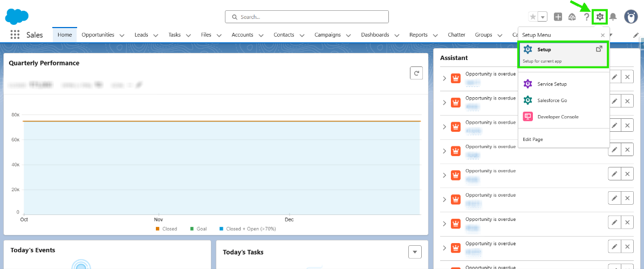Click the Assistant panel heading
Screen dimensions: 644x269
454,58
